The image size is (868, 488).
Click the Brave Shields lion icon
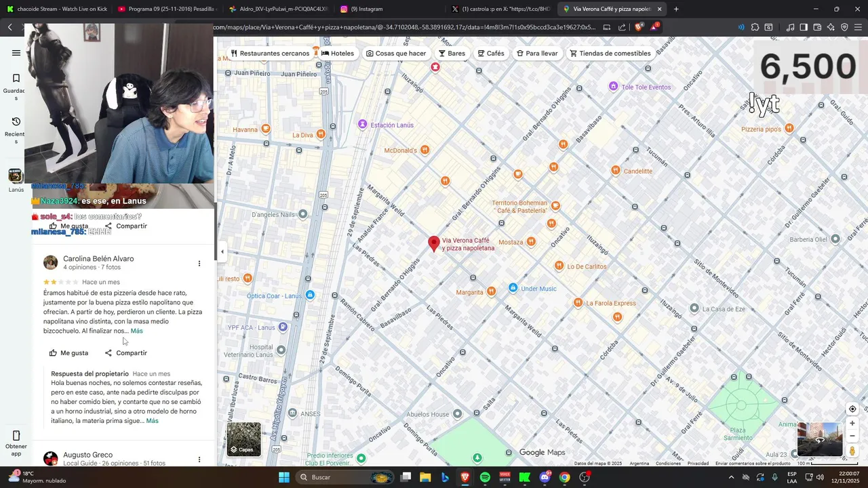pos(638,27)
